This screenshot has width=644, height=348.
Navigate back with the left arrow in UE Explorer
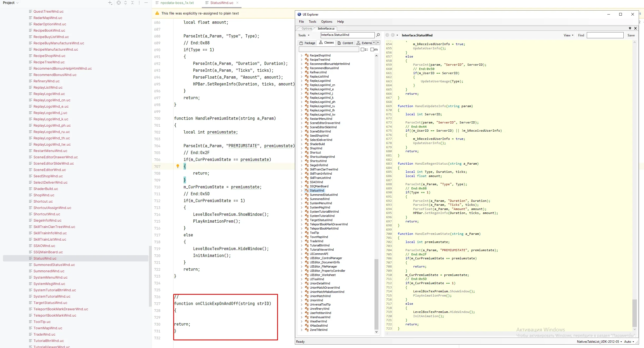[x=387, y=35]
